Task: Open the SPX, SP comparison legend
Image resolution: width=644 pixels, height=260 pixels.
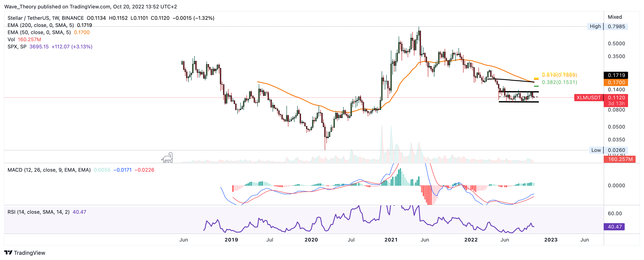Action: click(x=17, y=46)
